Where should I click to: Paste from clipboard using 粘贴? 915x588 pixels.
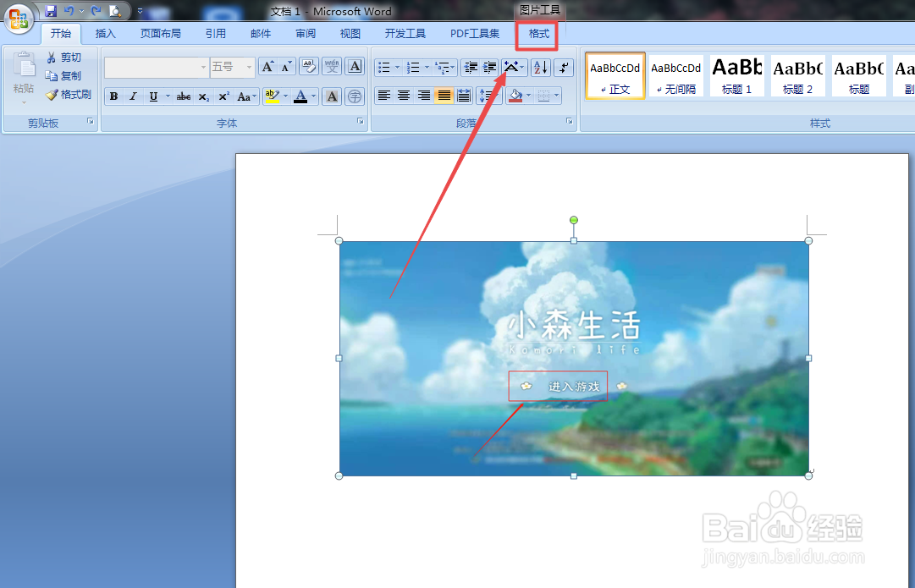[x=24, y=79]
